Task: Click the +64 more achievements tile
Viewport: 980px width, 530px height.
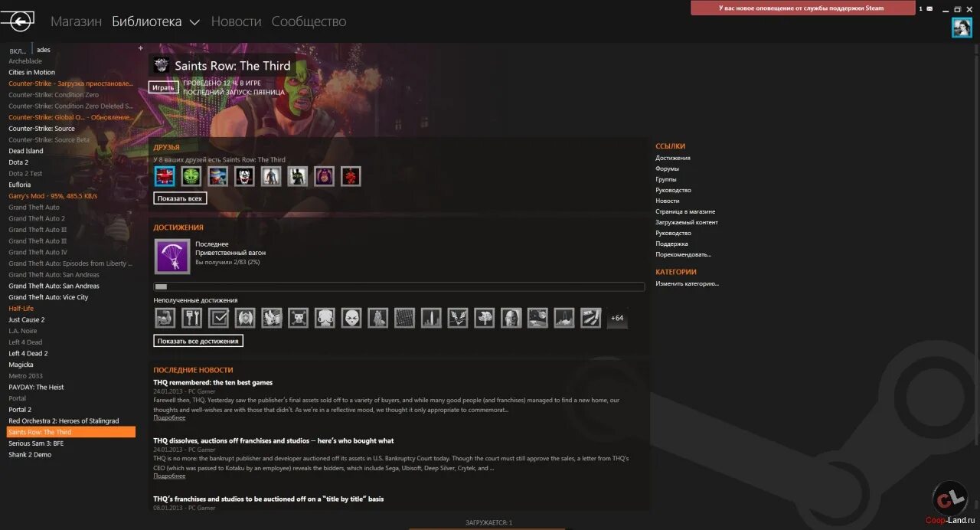Action: point(617,318)
